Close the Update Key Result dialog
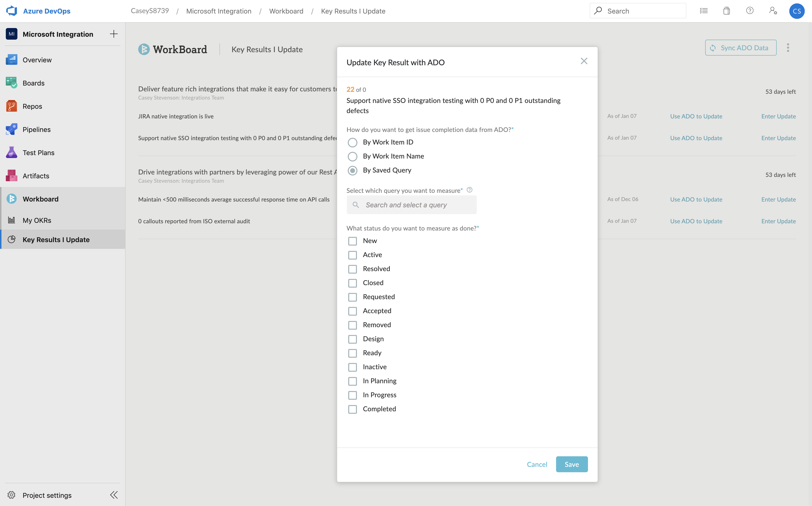Image resolution: width=812 pixels, height=506 pixels. (584, 61)
